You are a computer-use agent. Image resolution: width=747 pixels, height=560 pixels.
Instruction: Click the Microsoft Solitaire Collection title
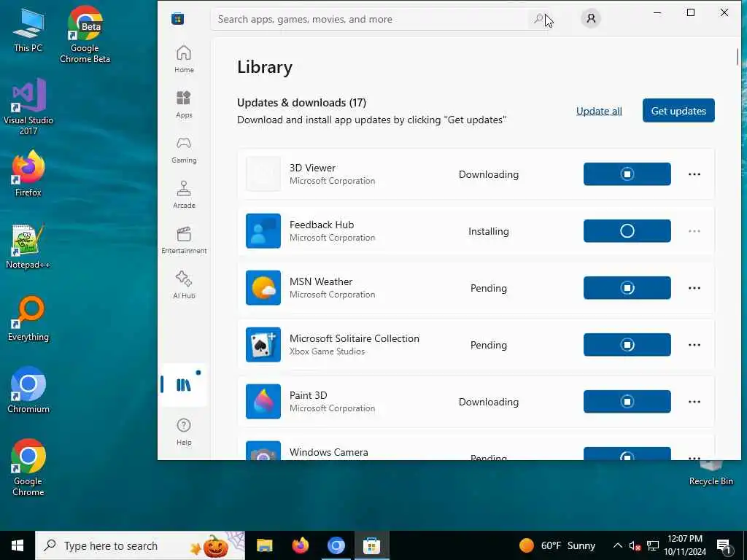tap(355, 338)
